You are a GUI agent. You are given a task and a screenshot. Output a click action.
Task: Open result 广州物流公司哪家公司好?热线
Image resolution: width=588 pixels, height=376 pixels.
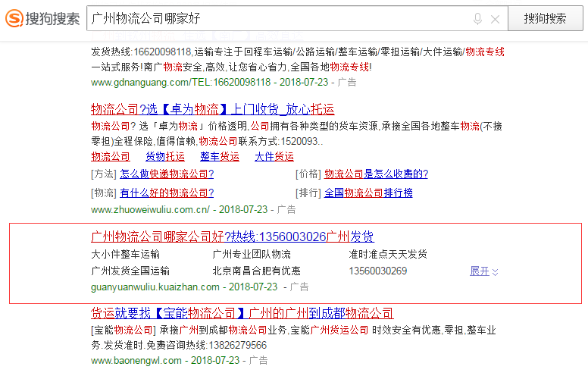click(233, 237)
